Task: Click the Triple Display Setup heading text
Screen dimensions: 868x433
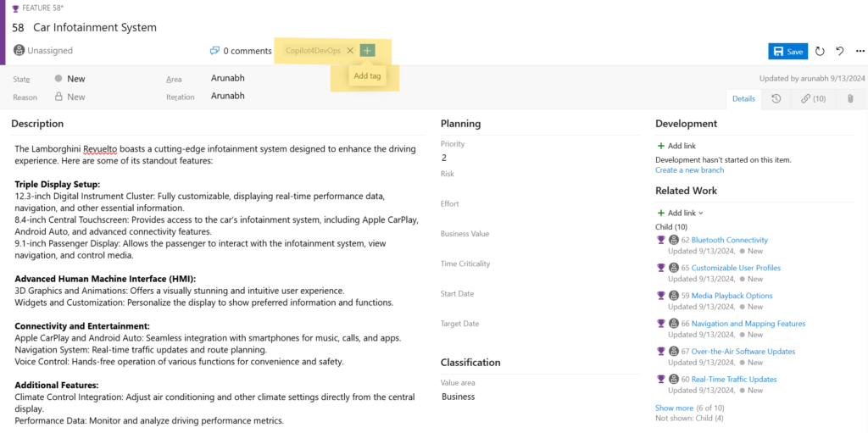Action: tap(58, 185)
